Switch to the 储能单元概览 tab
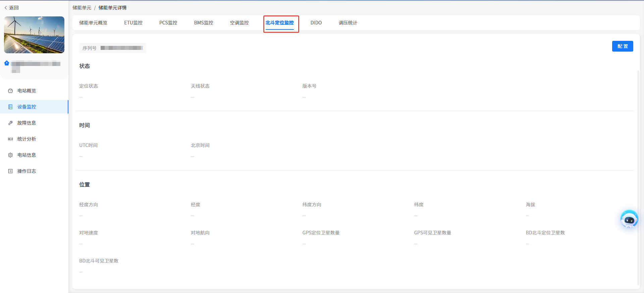This screenshot has width=644, height=293. pos(93,23)
